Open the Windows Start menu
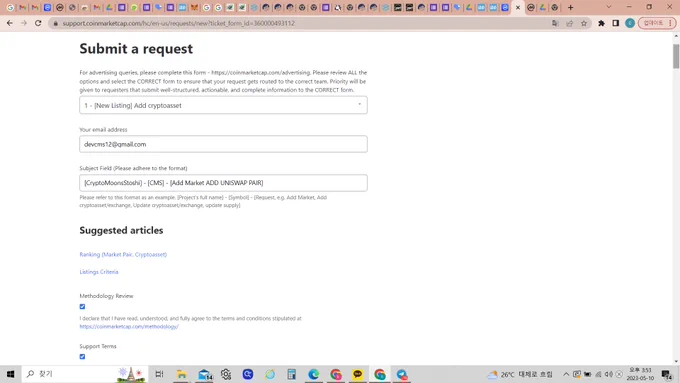Viewport: 680px width, 383px height. (10, 374)
